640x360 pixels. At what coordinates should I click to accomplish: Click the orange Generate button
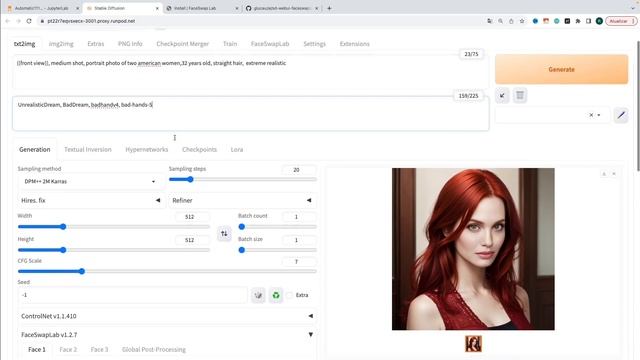561,69
